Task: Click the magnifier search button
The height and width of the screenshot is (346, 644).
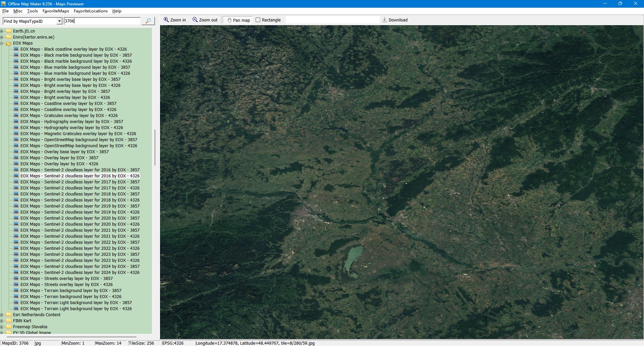Action: [x=148, y=21]
